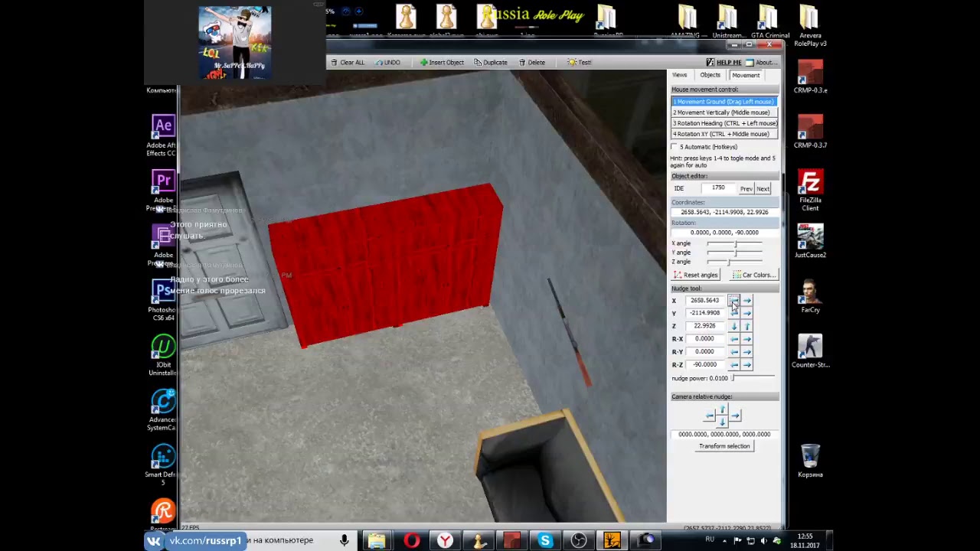Nudge R-Y right with the arrow
Screen dimensions: 980x551
click(x=746, y=352)
